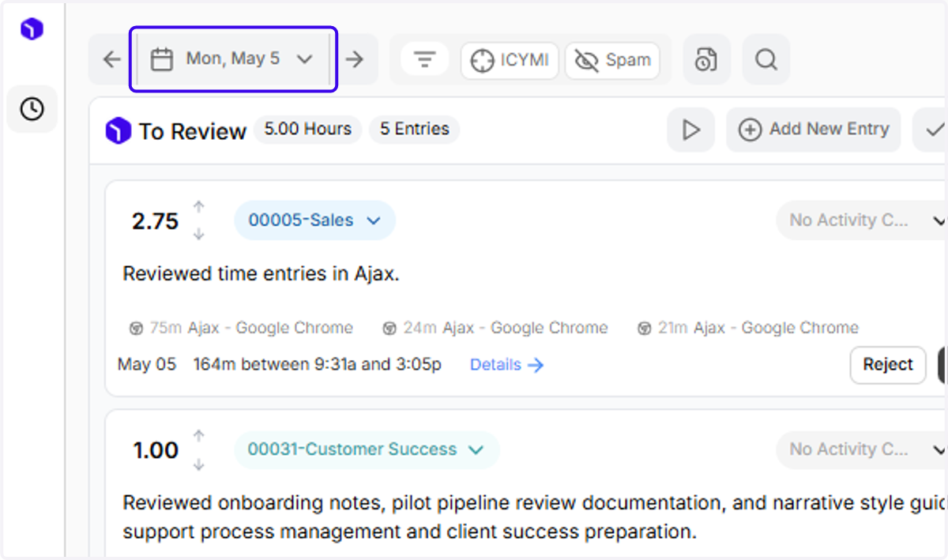This screenshot has height=560, width=948.
Task: Reject the 00005-Sales entry
Action: tap(888, 365)
